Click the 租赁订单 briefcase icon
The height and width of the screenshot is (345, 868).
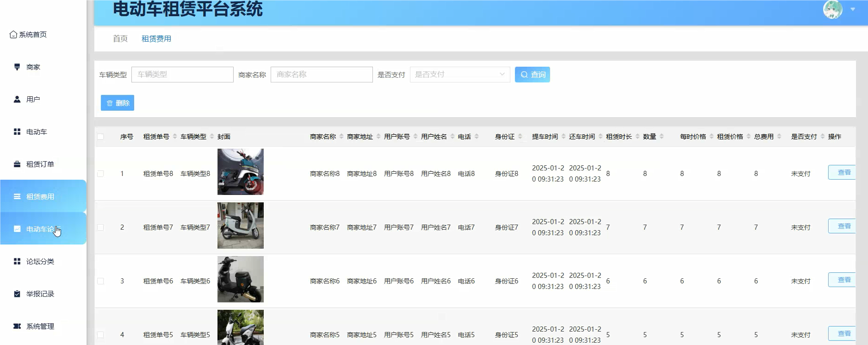pos(17,164)
